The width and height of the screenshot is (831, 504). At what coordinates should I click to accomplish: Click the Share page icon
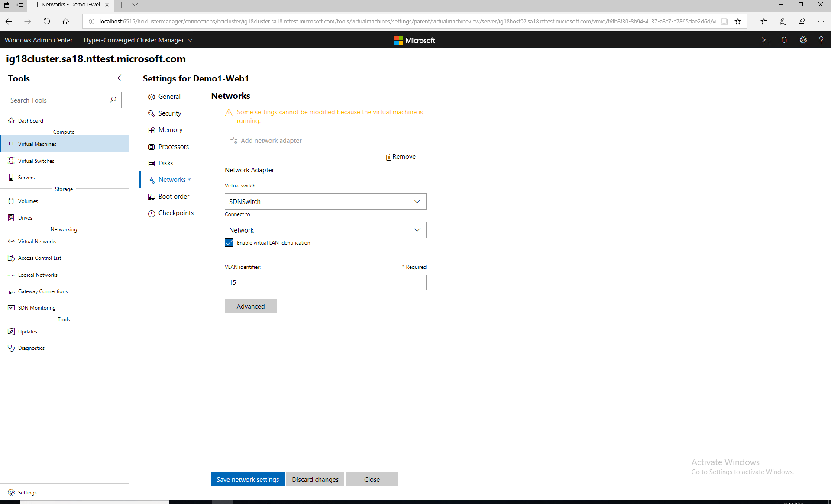(x=802, y=21)
